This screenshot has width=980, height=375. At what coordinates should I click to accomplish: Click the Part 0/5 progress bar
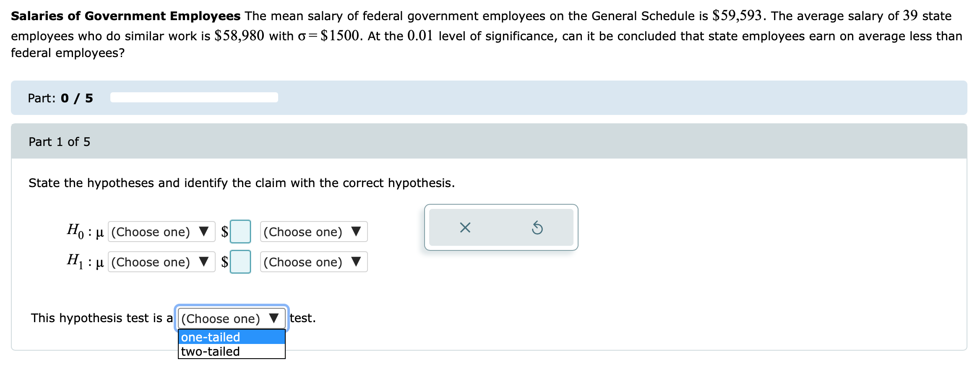click(x=194, y=97)
